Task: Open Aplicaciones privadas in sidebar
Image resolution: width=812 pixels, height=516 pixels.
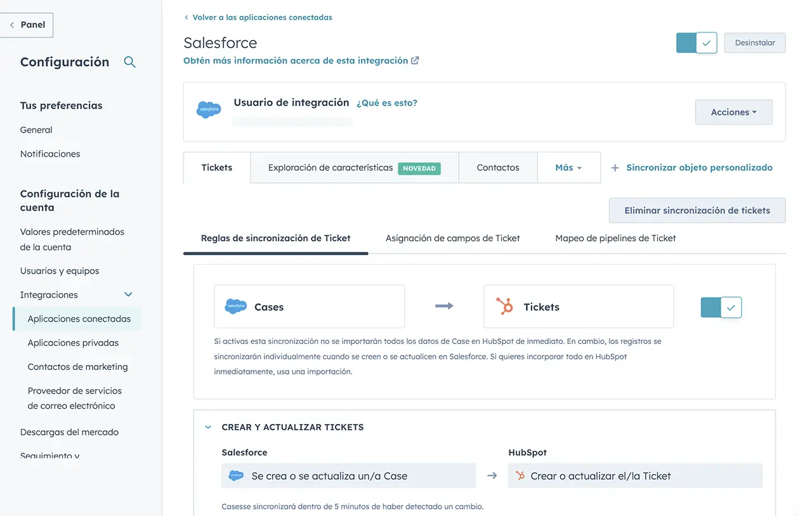Action: click(73, 343)
